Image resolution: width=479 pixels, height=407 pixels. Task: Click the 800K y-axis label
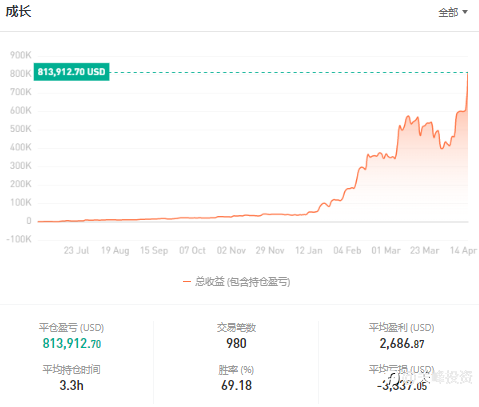click(x=21, y=74)
